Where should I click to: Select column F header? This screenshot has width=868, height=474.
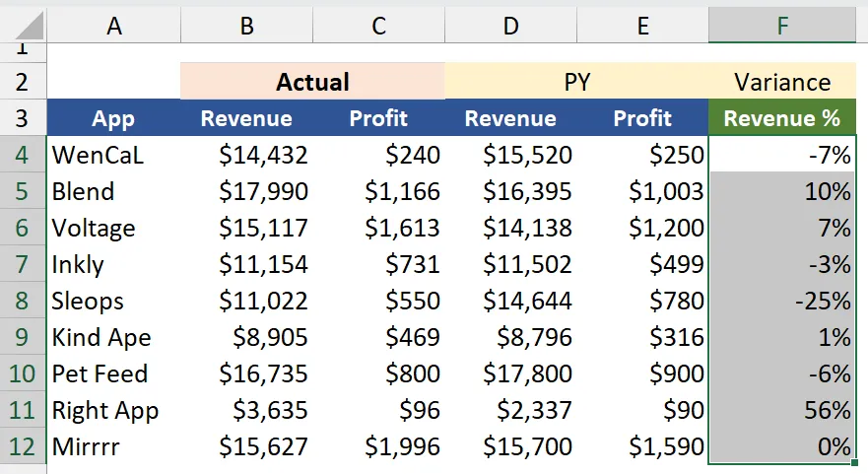click(782, 26)
